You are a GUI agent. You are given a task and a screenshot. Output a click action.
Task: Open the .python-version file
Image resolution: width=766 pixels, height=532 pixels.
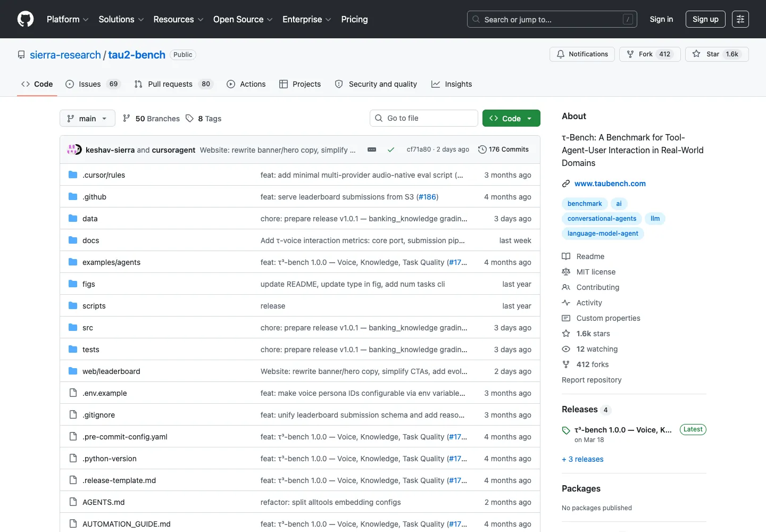(x=110, y=459)
